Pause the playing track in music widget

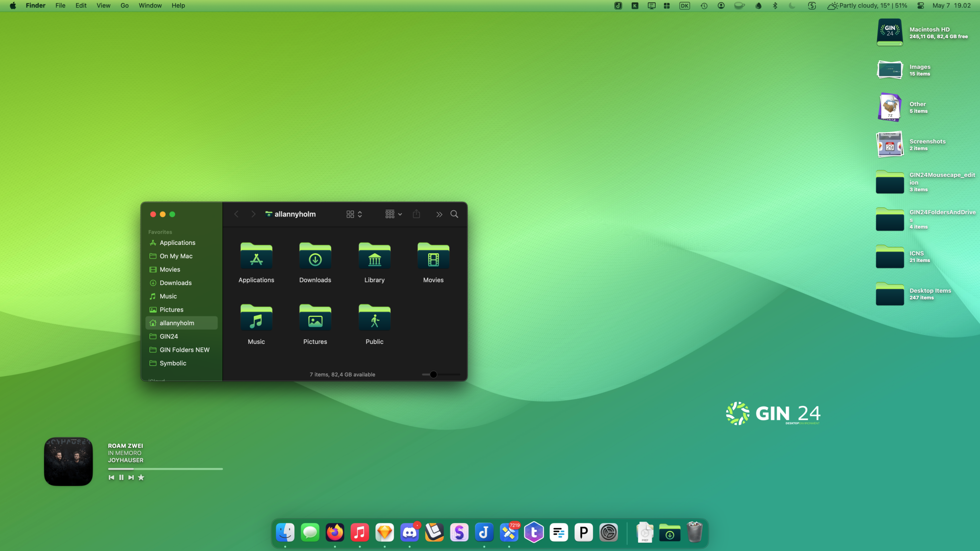121,478
